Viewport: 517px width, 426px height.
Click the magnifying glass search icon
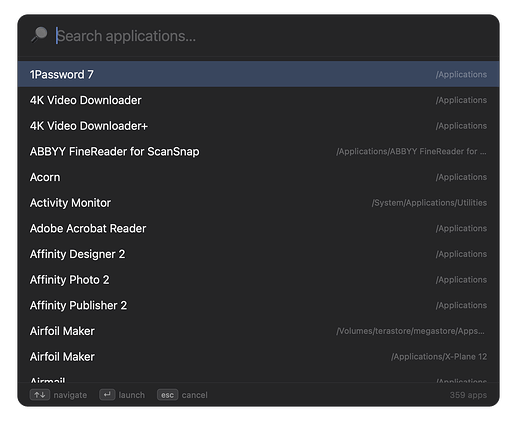39,35
